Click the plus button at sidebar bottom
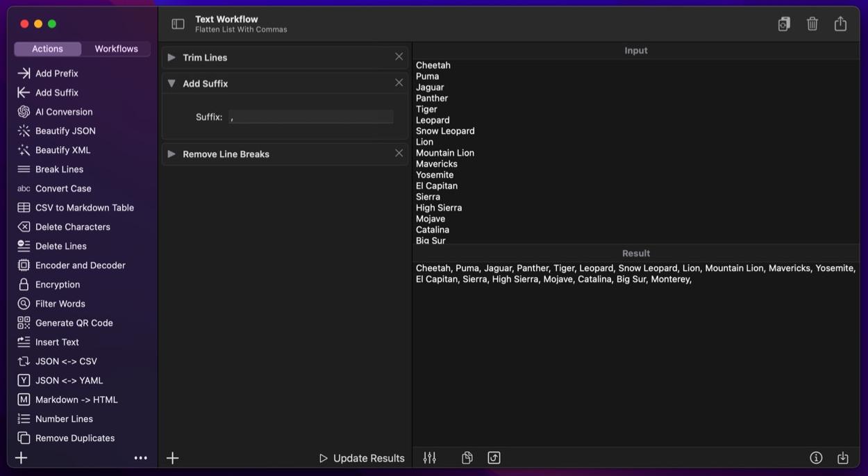Screen dimensions: 868x476 tap(22, 458)
